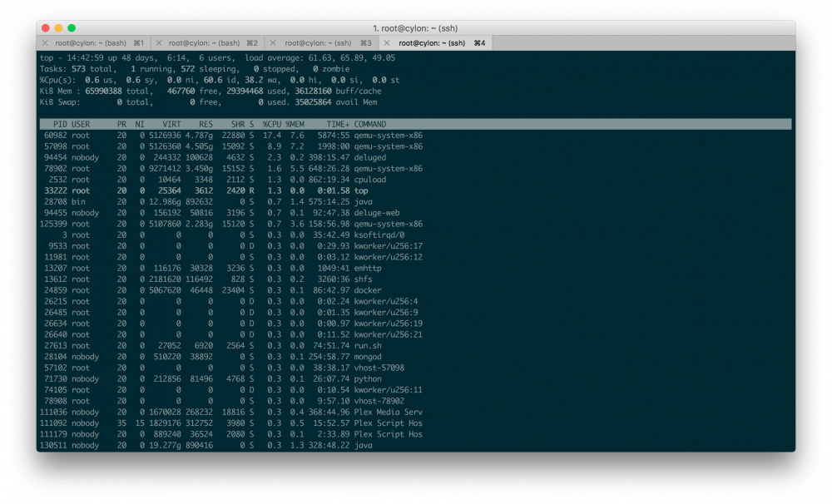
Task: Click the vhost-57098 command
Action: 379,368
